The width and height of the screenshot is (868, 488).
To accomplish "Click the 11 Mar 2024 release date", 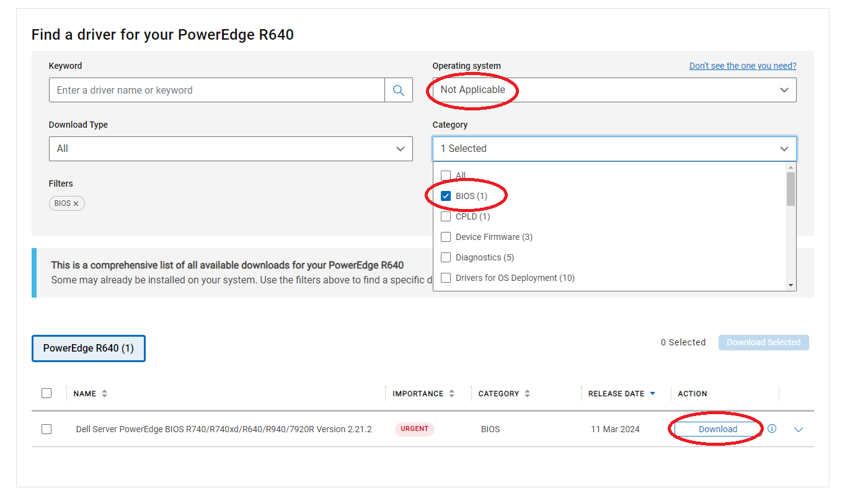I will click(615, 429).
